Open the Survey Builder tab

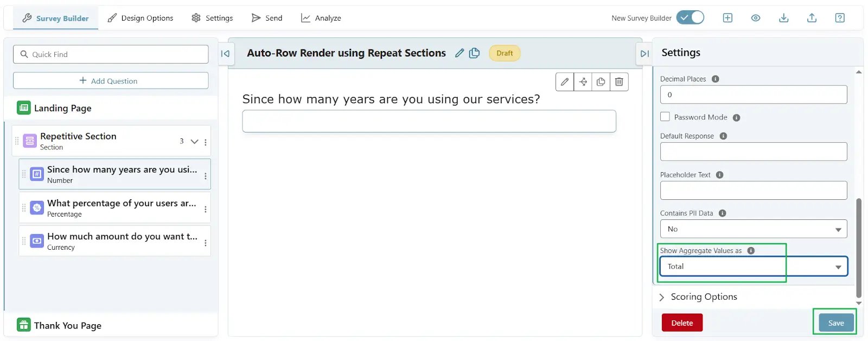tap(55, 18)
